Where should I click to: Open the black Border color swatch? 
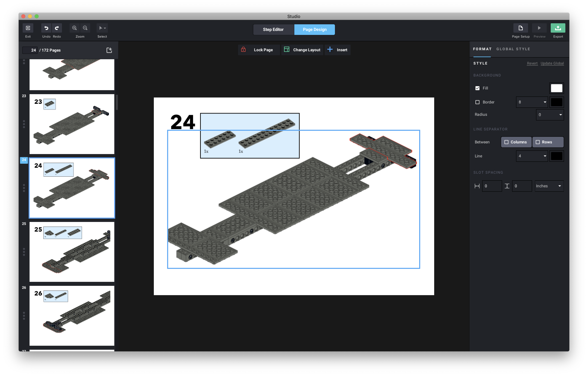click(x=557, y=102)
